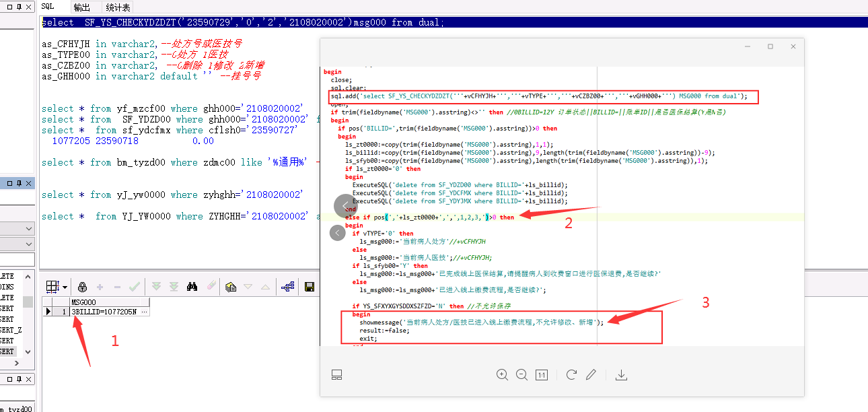Image resolution: width=868 pixels, height=412 pixels.
Task: Click the plus insert record icon
Action: pyautogui.click(x=100, y=287)
